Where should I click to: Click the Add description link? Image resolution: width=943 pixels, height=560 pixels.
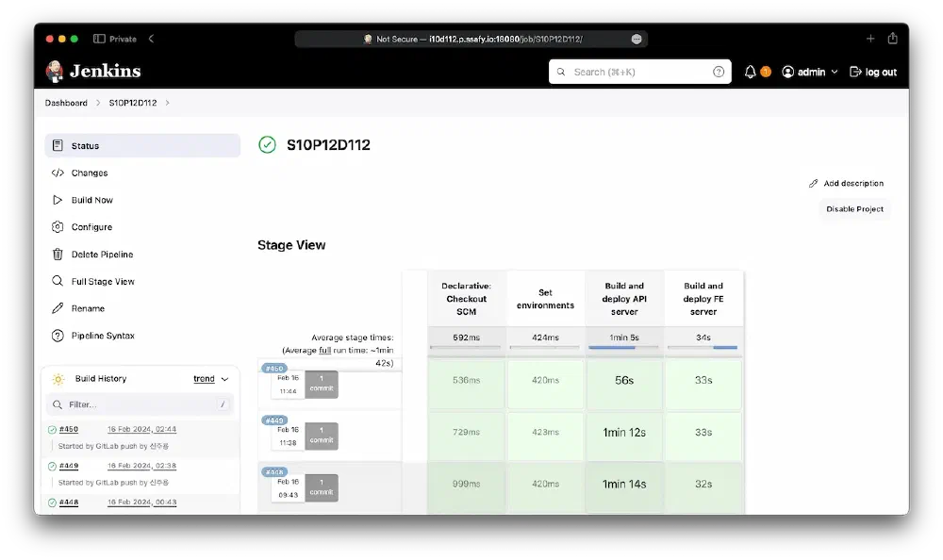[x=852, y=183]
